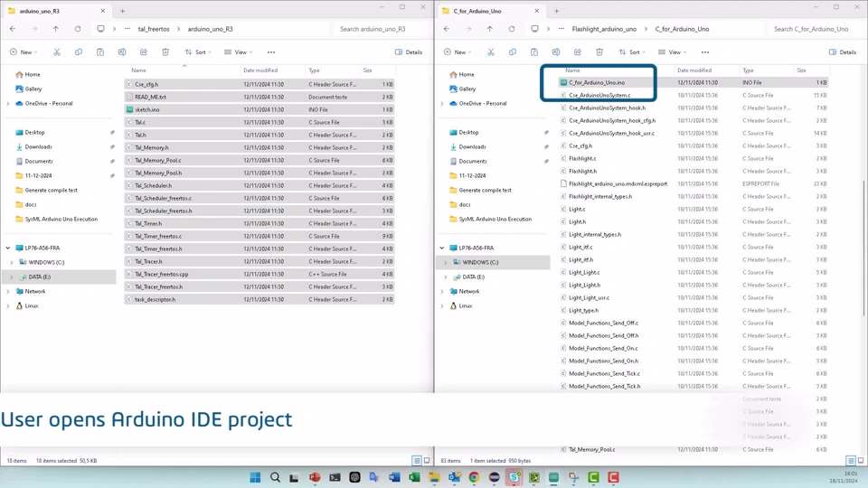Switch to thumbnails view in left window status bar

427,460
